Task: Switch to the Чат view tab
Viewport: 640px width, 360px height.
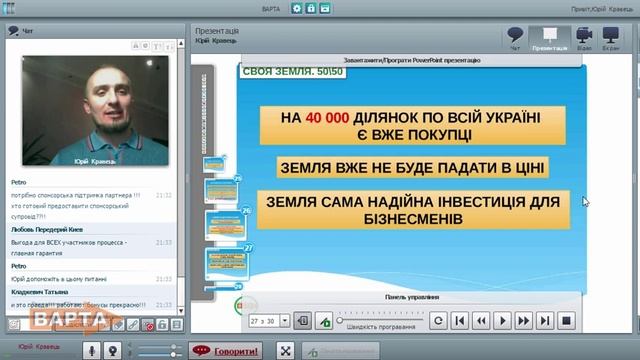Action: coord(515,39)
